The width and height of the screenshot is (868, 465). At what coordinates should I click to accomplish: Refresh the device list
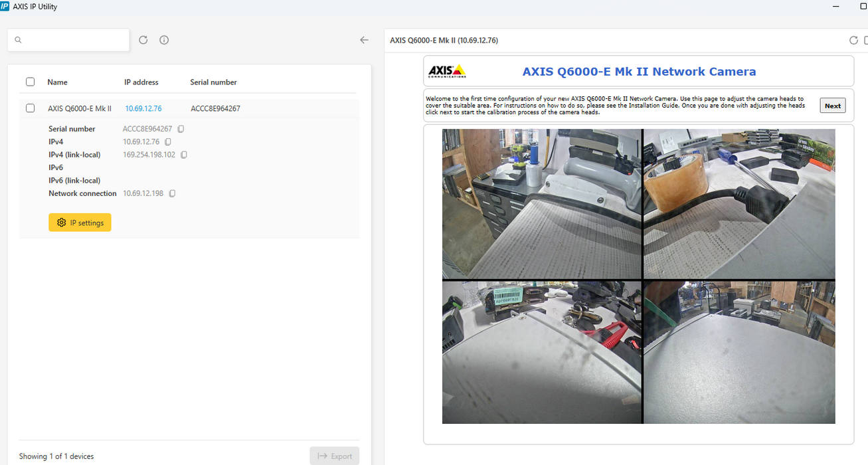click(143, 40)
